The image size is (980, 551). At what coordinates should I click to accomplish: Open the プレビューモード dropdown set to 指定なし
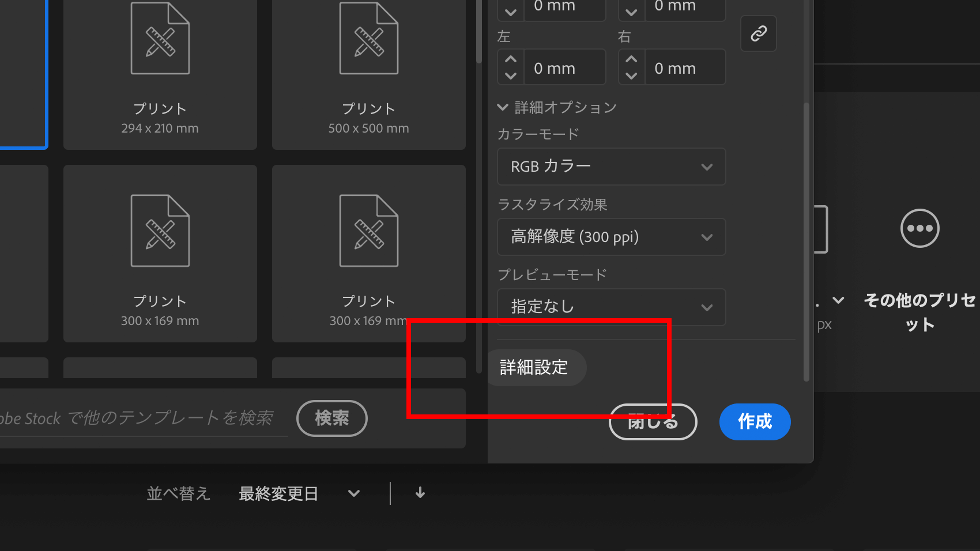click(x=611, y=307)
